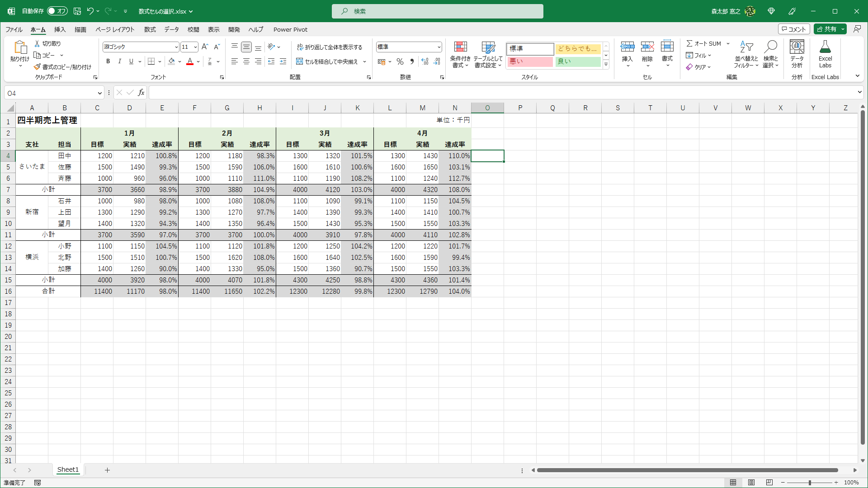Switch to the Power Pivot tab
Viewport: 868px width, 488px height.
click(x=290, y=29)
